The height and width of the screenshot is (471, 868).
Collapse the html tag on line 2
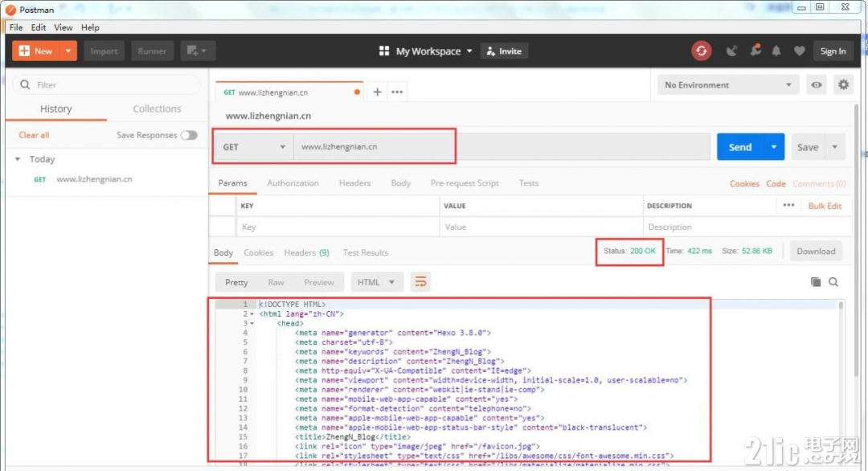click(x=252, y=313)
